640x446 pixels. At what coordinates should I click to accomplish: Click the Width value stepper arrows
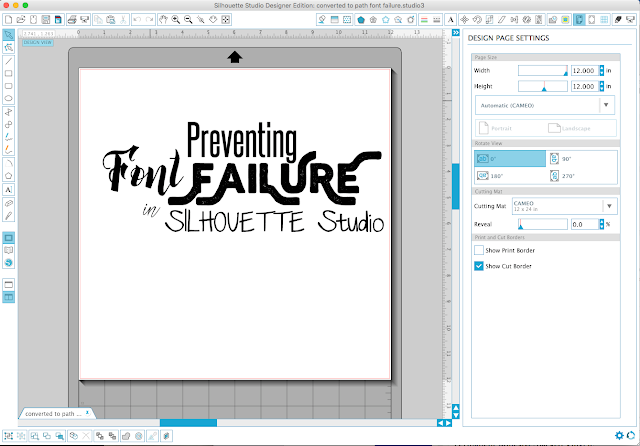pyautogui.click(x=601, y=71)
